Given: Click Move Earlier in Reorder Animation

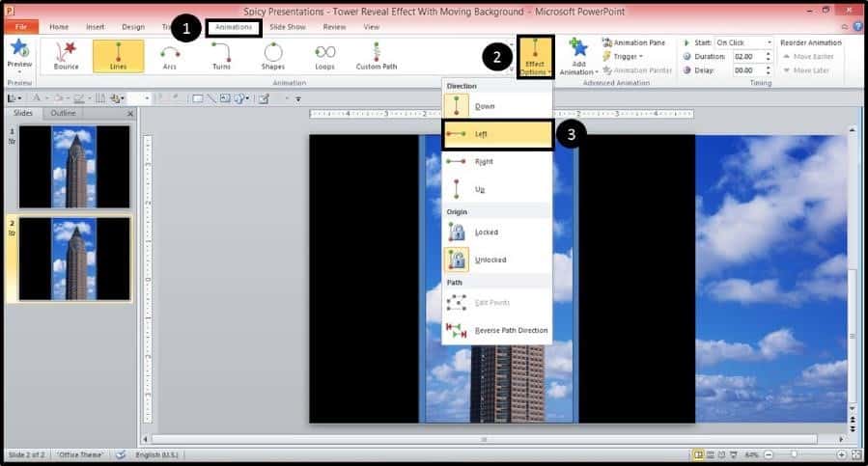Looking at the screenshot, I should pyautogui.click(x=808, y=57).
